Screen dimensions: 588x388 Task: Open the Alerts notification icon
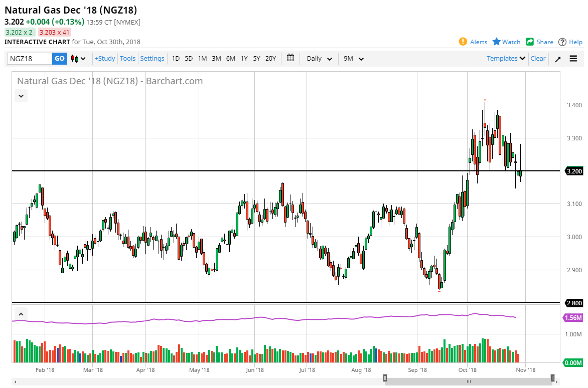point(463,42)
